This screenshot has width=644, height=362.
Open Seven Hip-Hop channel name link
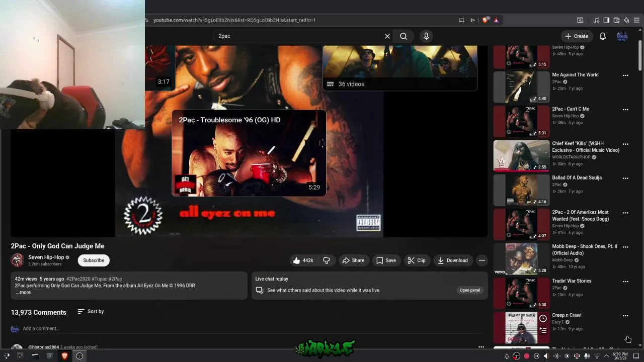pyautogui.click(x=46, y=257)
